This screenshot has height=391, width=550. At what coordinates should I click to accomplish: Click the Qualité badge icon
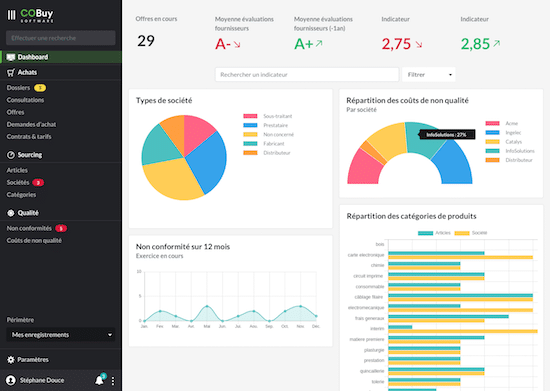point(11,213)
